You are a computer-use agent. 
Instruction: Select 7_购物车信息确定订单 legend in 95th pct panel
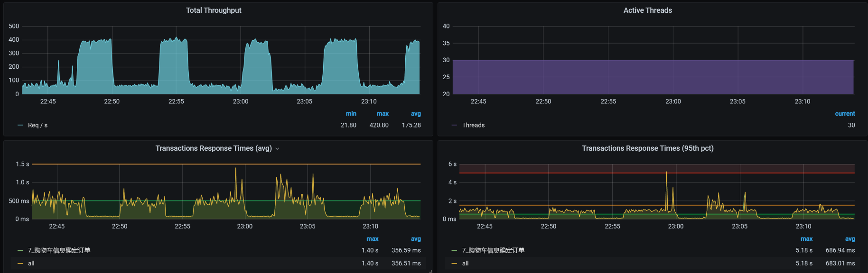tap(493, 250)
